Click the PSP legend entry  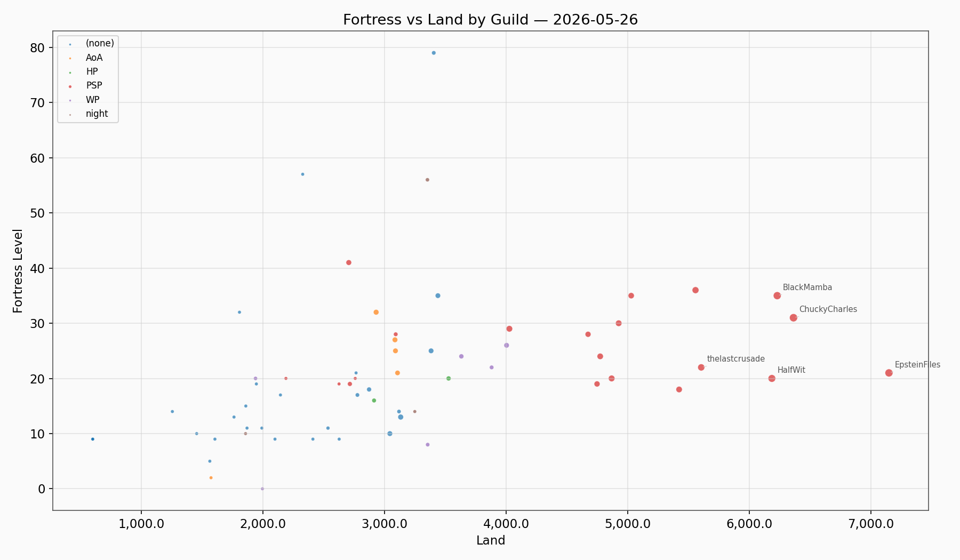click(94, 85)
